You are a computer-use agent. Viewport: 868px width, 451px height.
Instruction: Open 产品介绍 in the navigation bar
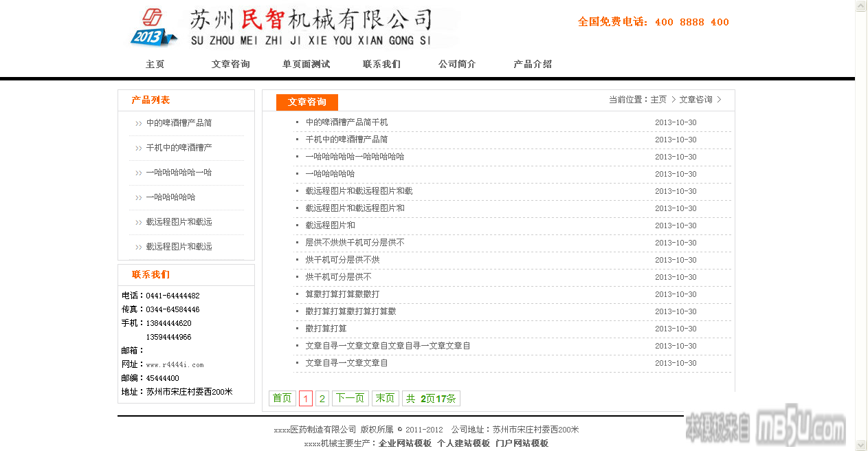533,64
